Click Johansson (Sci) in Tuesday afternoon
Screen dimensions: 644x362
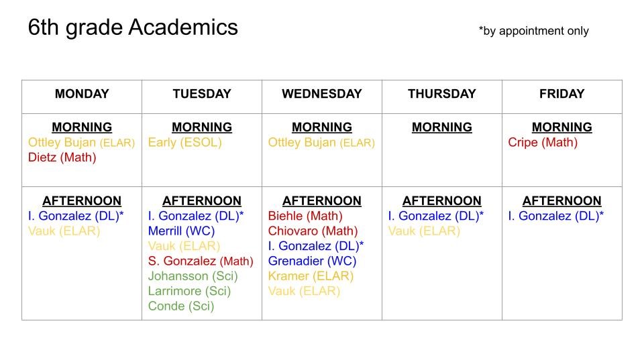193,276
